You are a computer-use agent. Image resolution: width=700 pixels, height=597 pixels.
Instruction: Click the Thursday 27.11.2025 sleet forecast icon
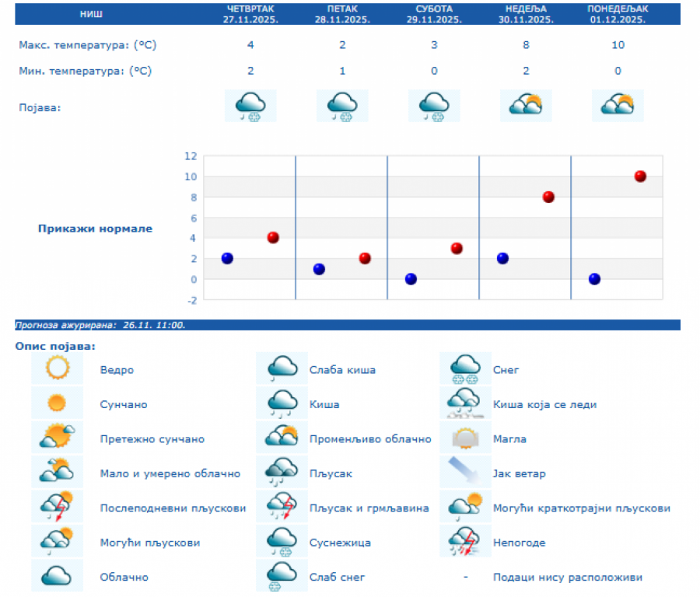[250, 106]
